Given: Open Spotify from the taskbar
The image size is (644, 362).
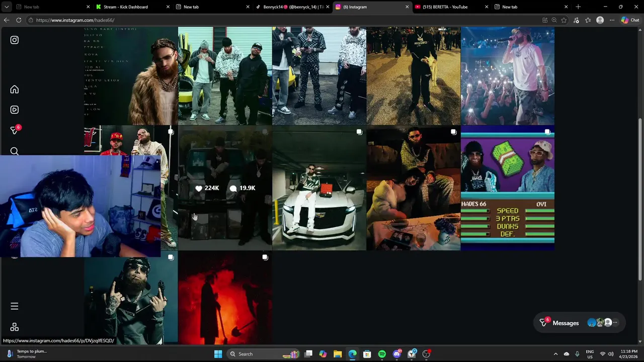Looking at the screenshot, I should click(382, 354).
